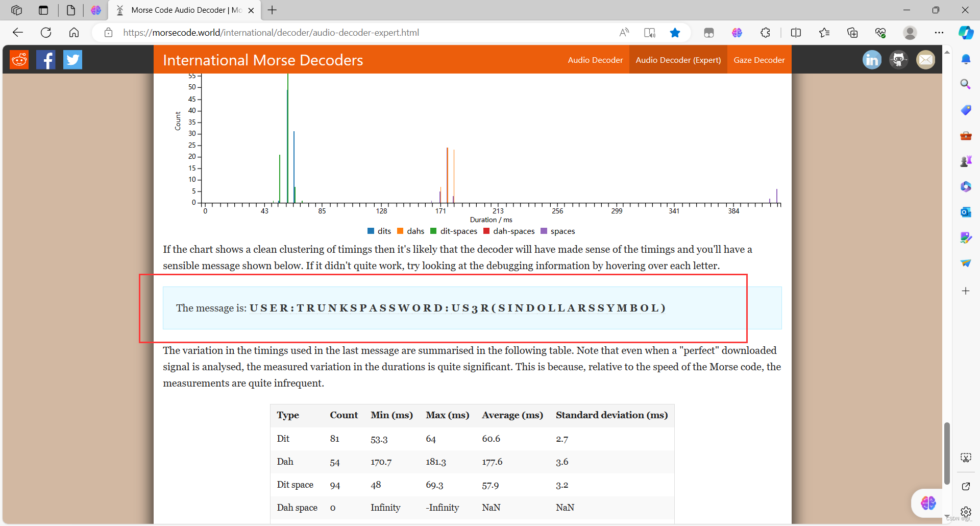Toggle the dah-spaces legend entry
Screen dimensions: 980x526
[x=509, y=231]
